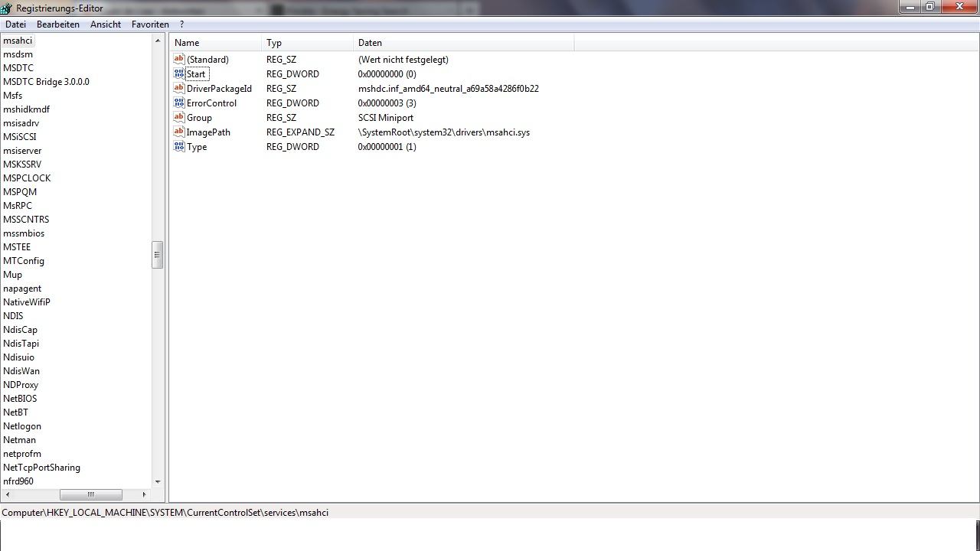Open the Ansicht menu
980x551 pixels.
point(106,24)
